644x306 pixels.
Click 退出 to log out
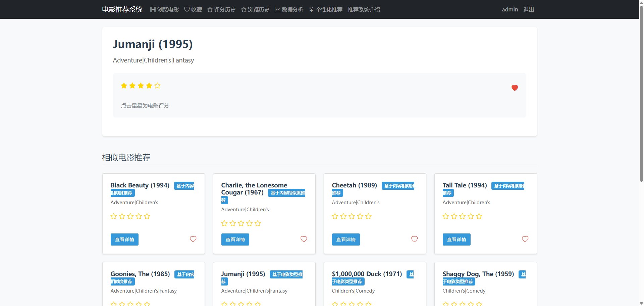click(x=529, y=9)
